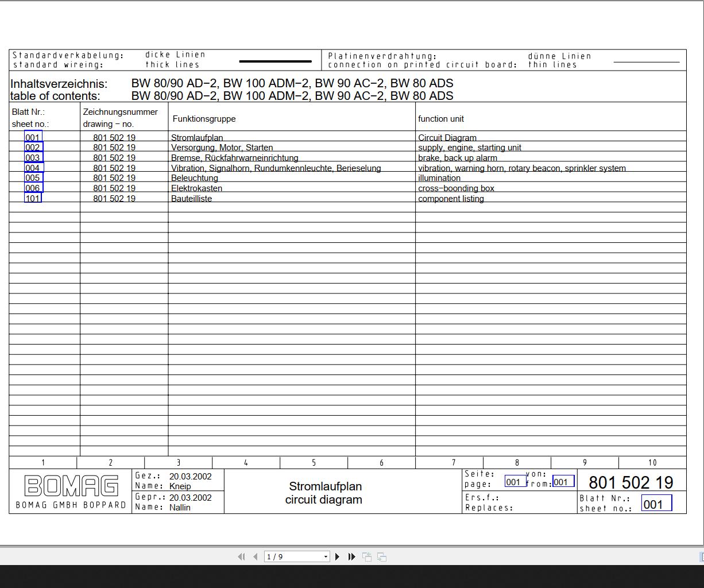Click 'Beleuchtung' row text
The image size is (704, 588).
click(195, 178)
